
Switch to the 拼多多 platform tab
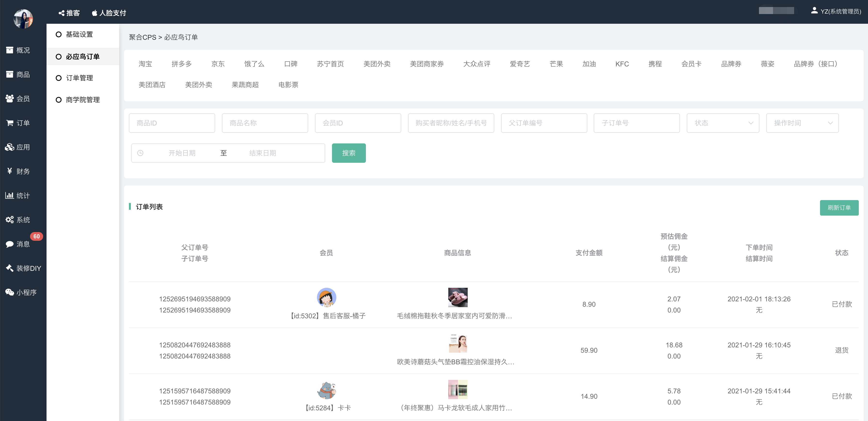(181, 64)
